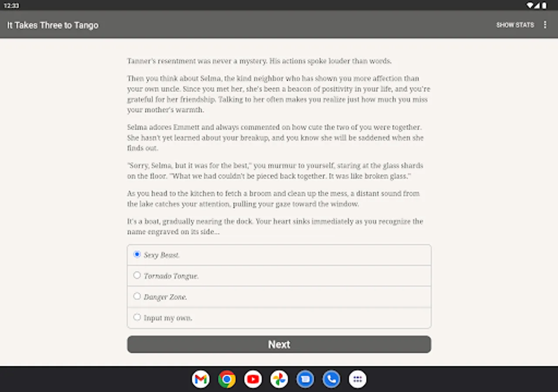Tap the battery indicator in the status bar

544,5
